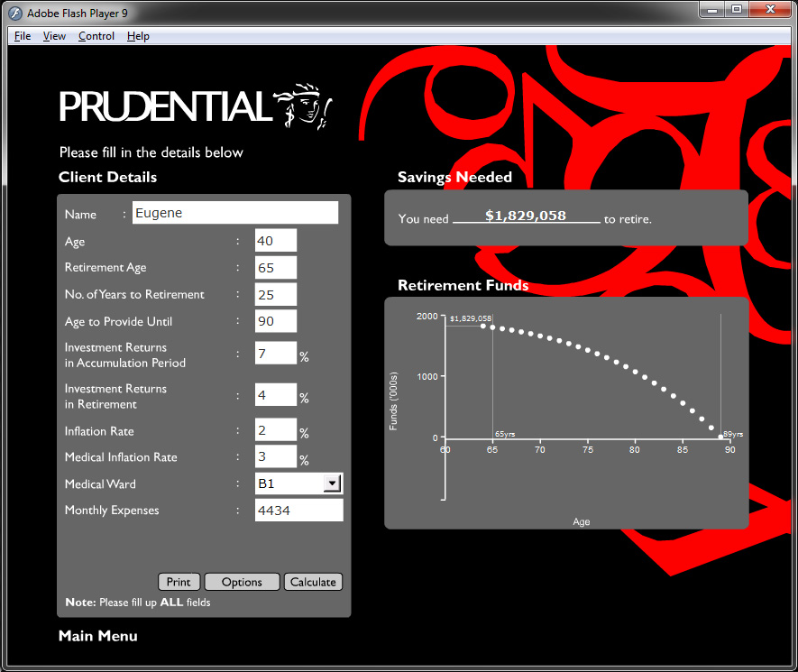Minimize the Flash Player window
Image resolution: width=798 pixels, height=672 pixels.
click(712, 10)
